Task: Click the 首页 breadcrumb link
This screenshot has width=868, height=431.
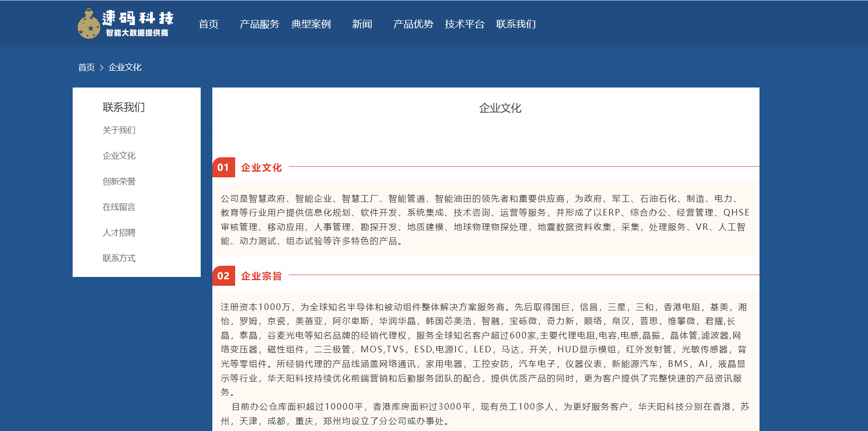Action: 87,67
